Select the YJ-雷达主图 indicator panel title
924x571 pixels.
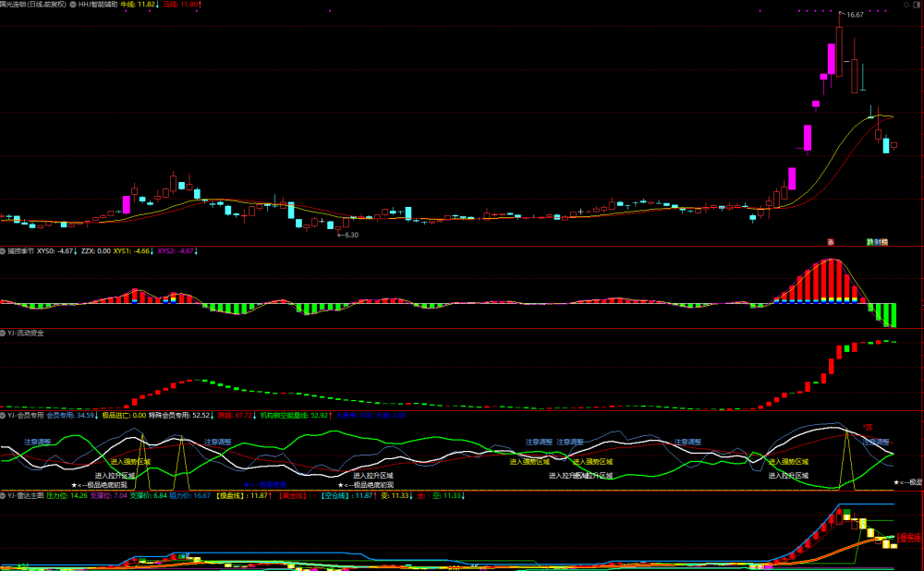coord(26,495)
